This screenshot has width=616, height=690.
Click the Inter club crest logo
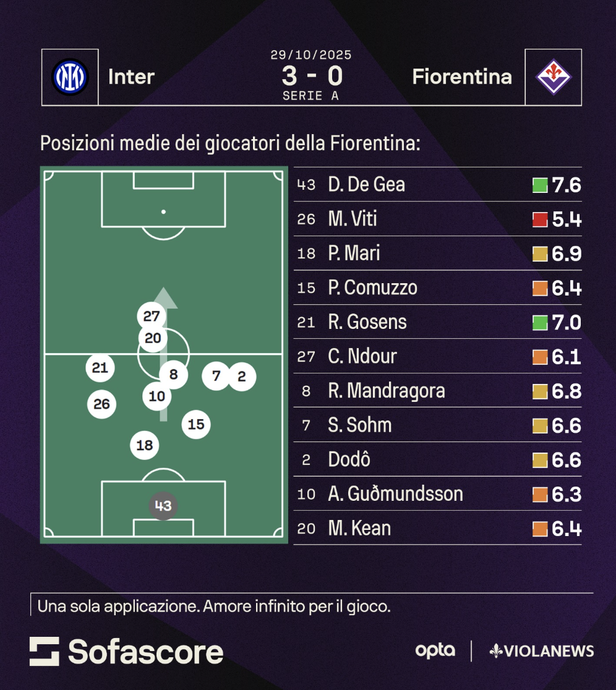[x=70, y=77]
